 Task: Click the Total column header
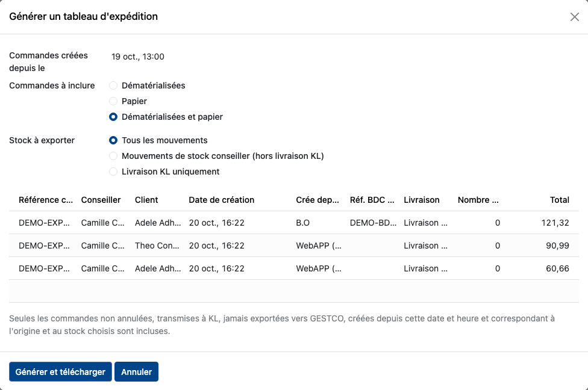tap(560, 200)
